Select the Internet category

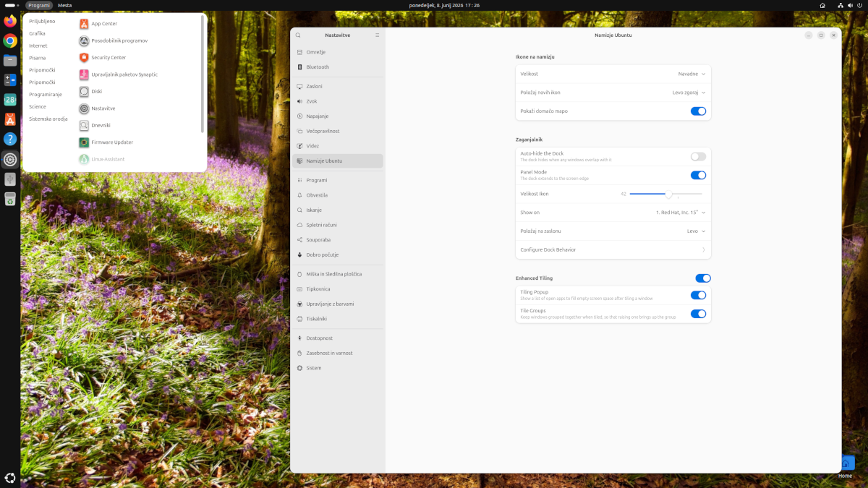38,46
